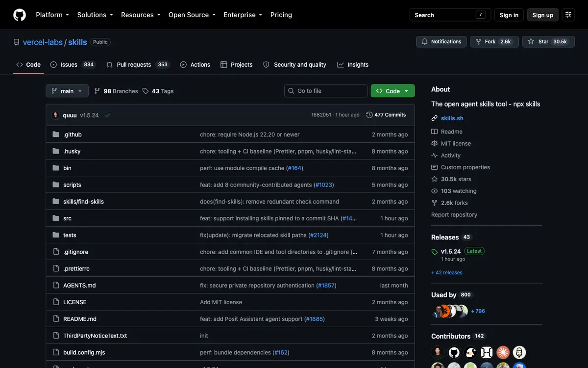The image size is (588, 368).
Task: Switch to the Code tab
Action: tap(28, 65)
